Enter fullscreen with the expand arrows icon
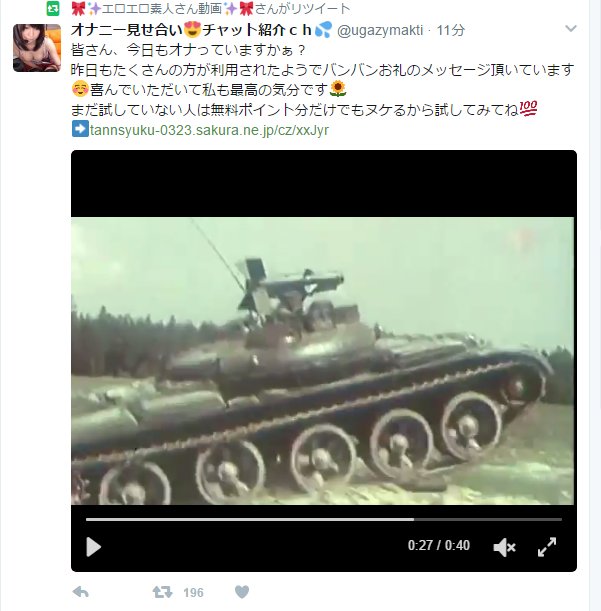 point(547,547)
